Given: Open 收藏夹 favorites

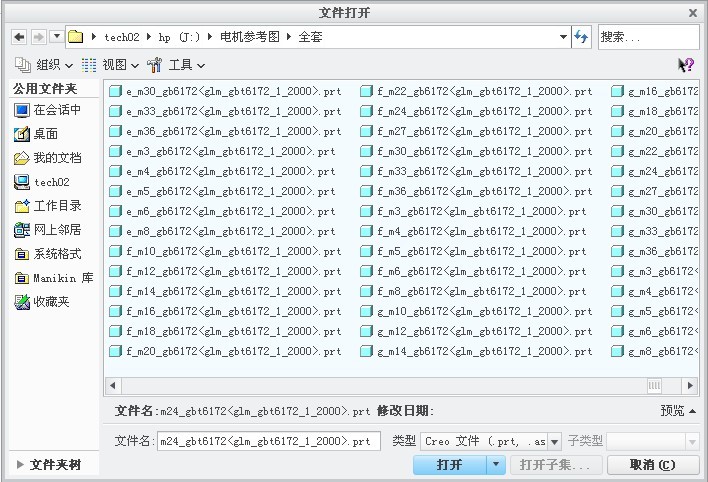Looking at the screenshot, I should (42, 302).
